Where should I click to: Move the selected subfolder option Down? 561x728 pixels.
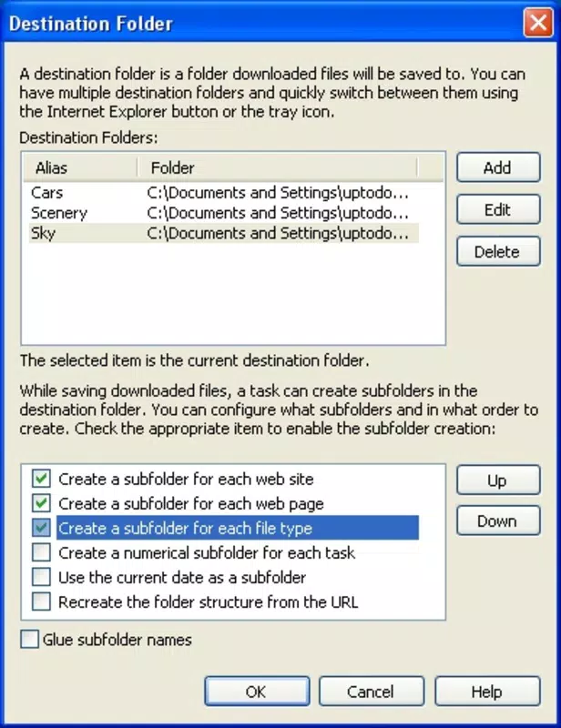tap(498, 521)
